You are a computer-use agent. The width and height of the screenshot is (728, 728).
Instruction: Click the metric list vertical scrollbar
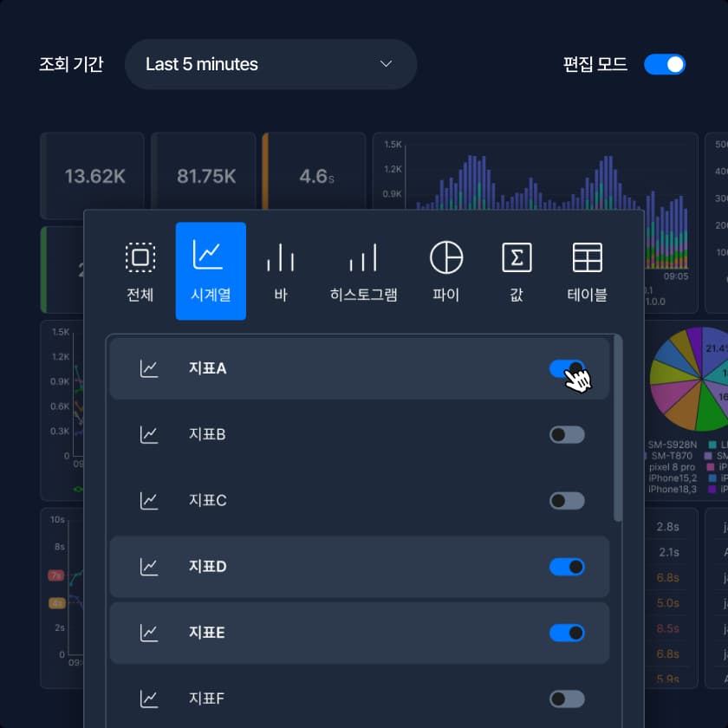coord(618,429)
